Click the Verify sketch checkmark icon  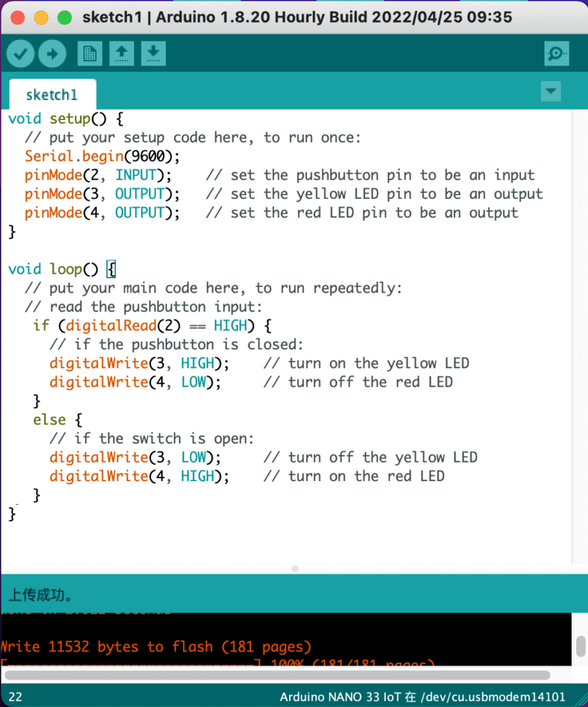20,53
